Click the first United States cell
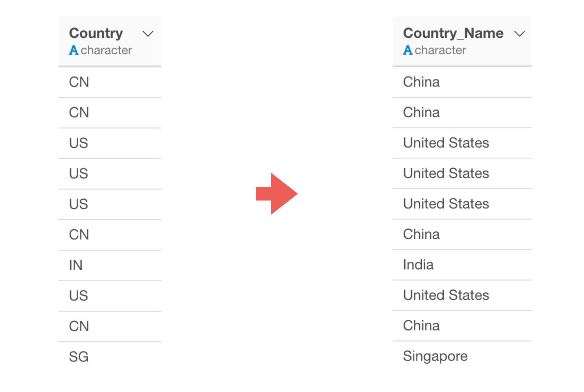 click(462, 143)
